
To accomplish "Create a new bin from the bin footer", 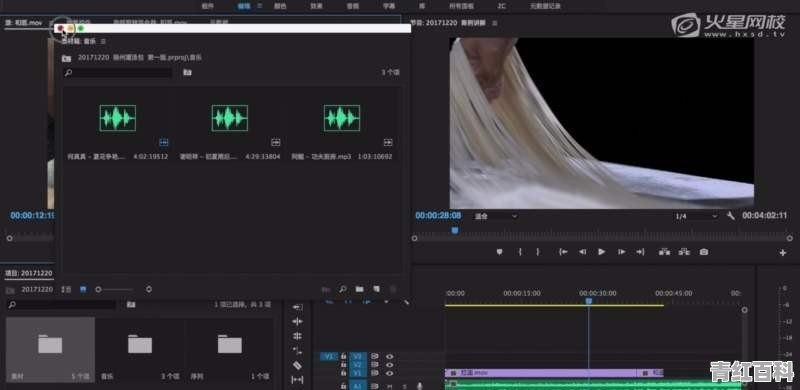I will 360,289.
